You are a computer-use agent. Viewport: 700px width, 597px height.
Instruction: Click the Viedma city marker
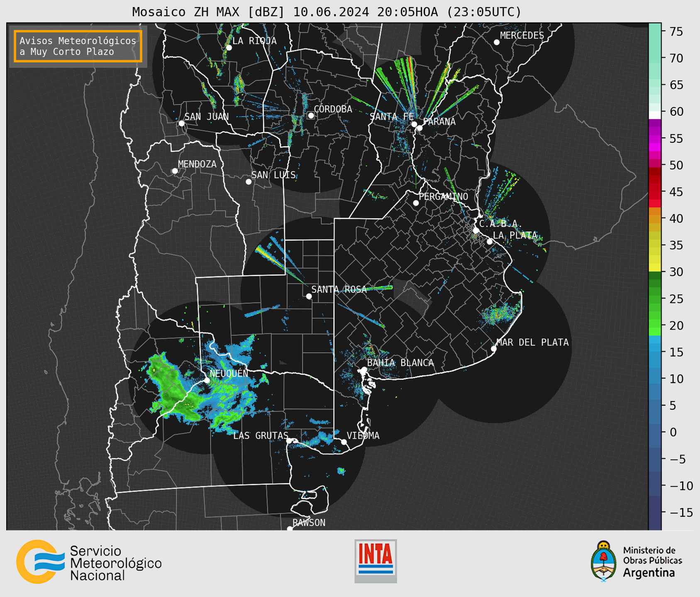(x=344, y=442)
